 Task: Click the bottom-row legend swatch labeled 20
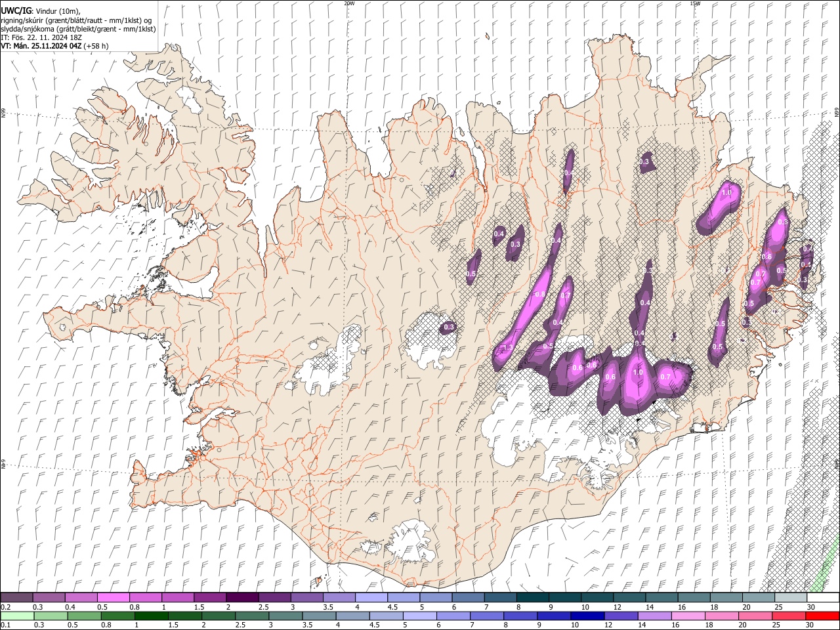click(x=755, y=616)
